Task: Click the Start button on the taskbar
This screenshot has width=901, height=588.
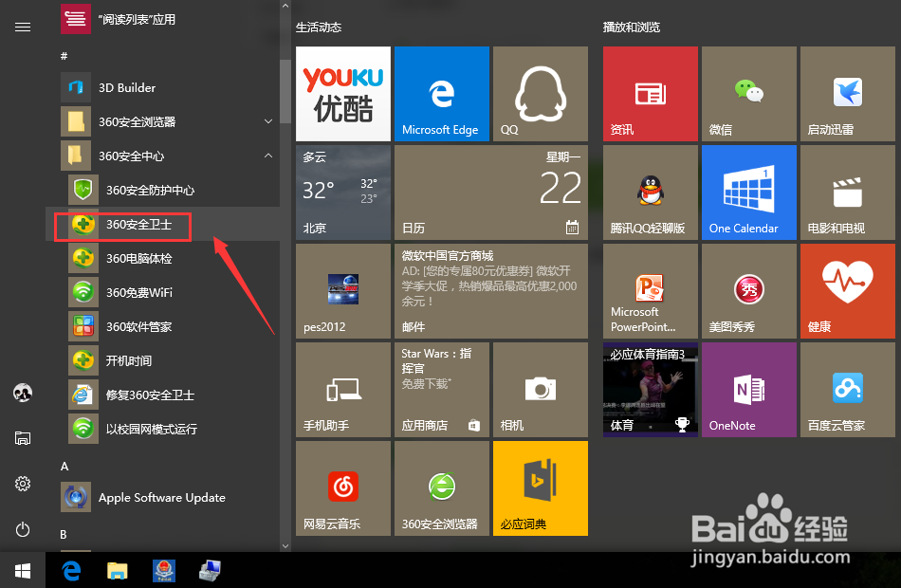Action: coord(22,570)
